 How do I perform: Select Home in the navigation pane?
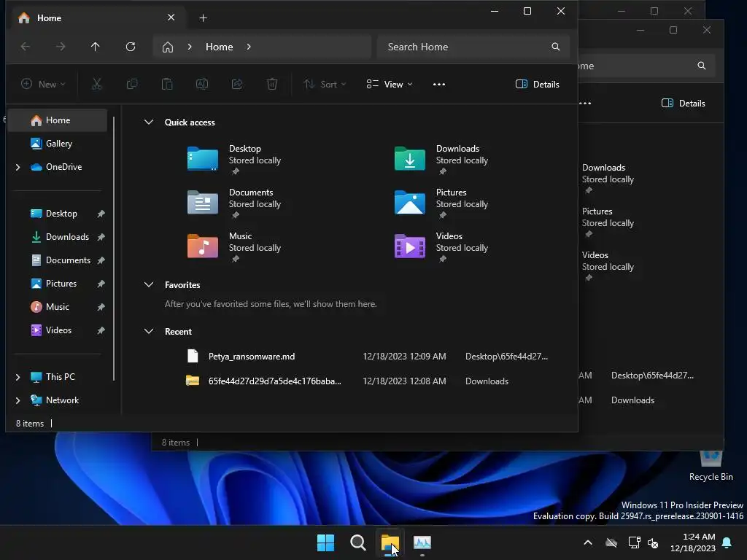[x=58, y=120]
